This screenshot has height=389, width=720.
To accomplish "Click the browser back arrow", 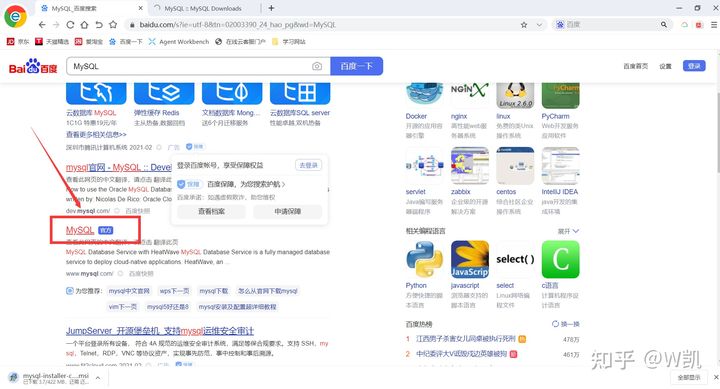I will point(42,25).
